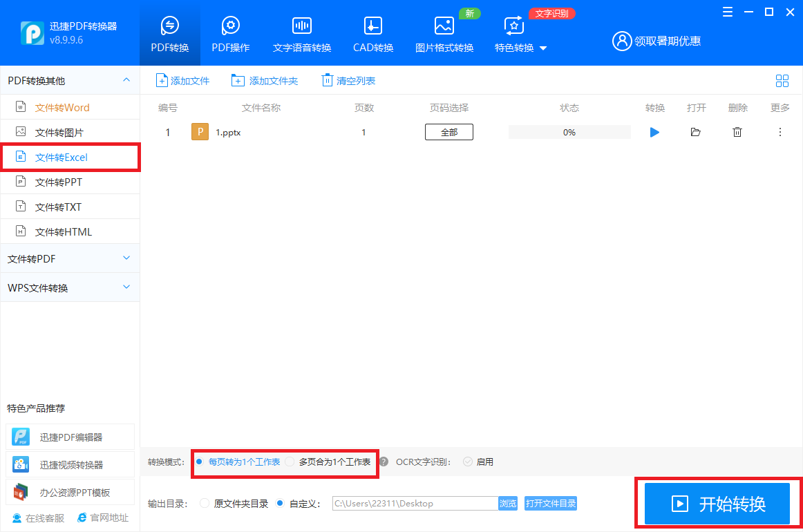Screen dimensions: 803x532
Task: Open the 图片格式转换 tab
Action: pos(444,34)
